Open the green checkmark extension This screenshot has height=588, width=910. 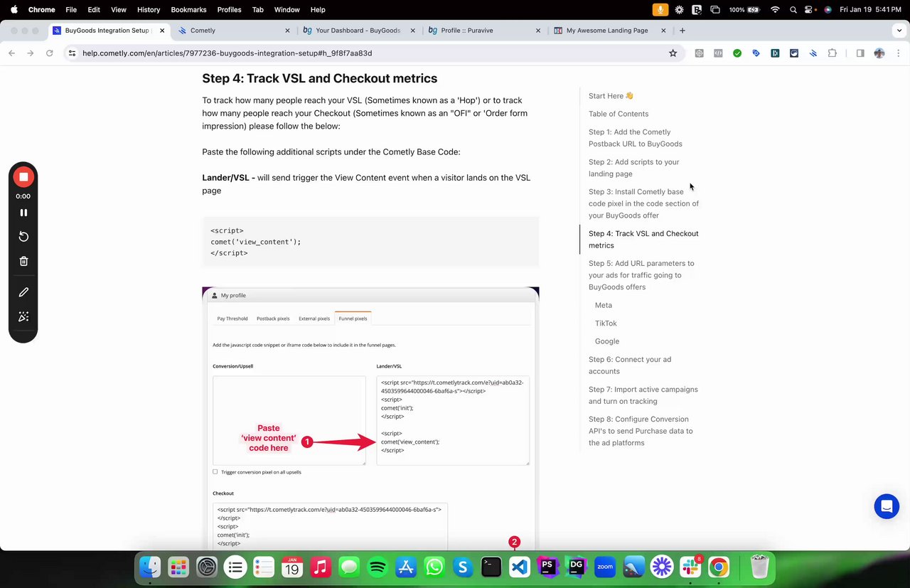coord(737,53)
